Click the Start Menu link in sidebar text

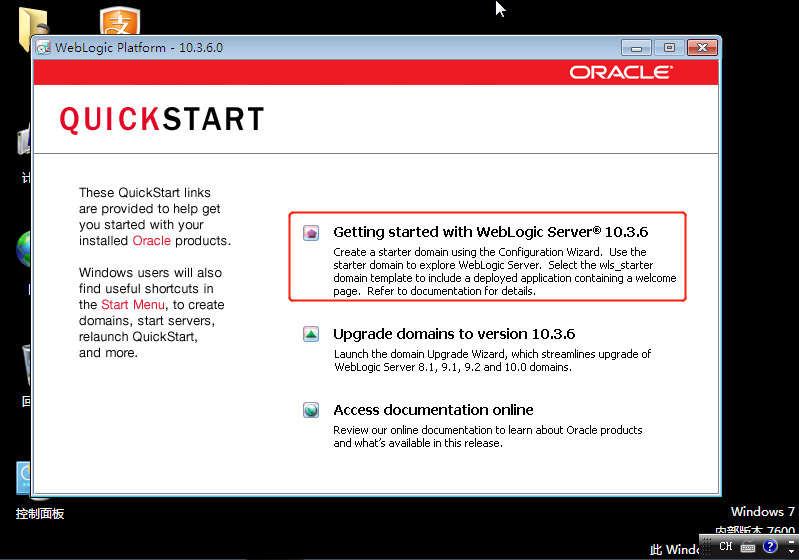(133, 305)
